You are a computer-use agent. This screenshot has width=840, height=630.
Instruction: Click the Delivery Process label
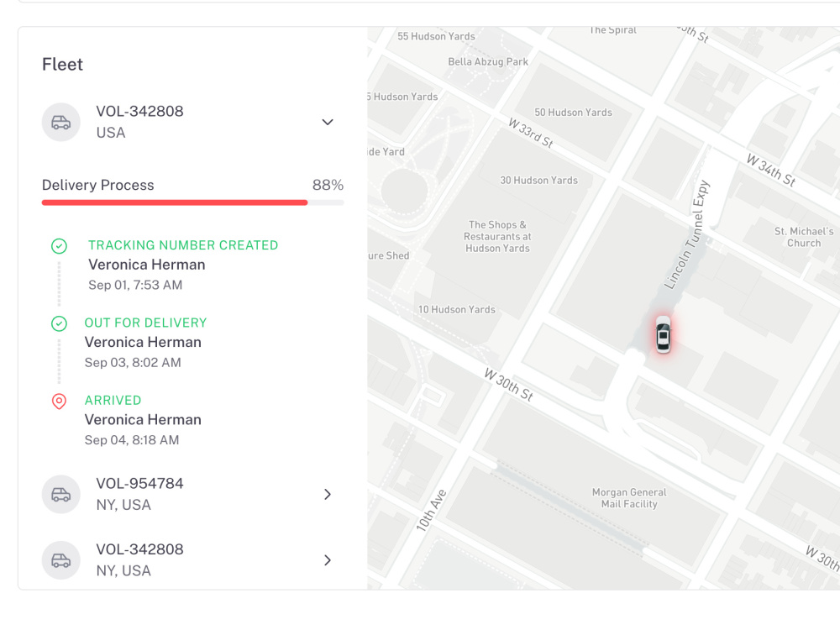[98, 185]
